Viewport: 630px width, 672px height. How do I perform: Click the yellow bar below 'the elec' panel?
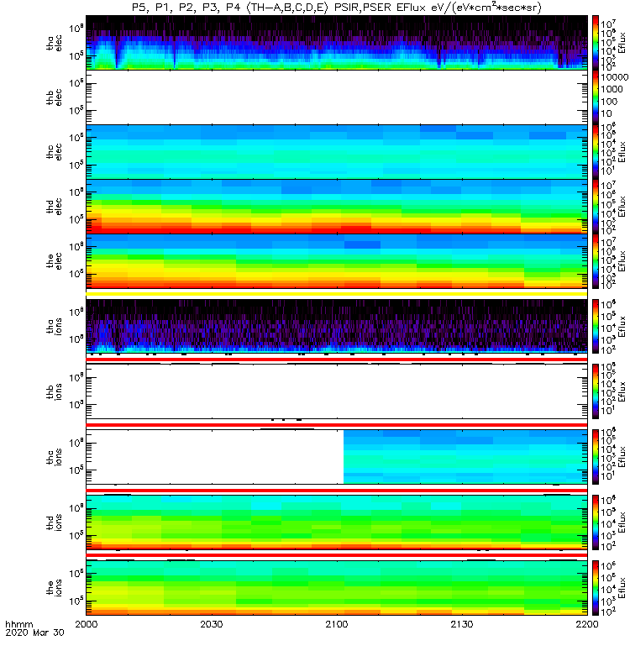coord(337,294)
